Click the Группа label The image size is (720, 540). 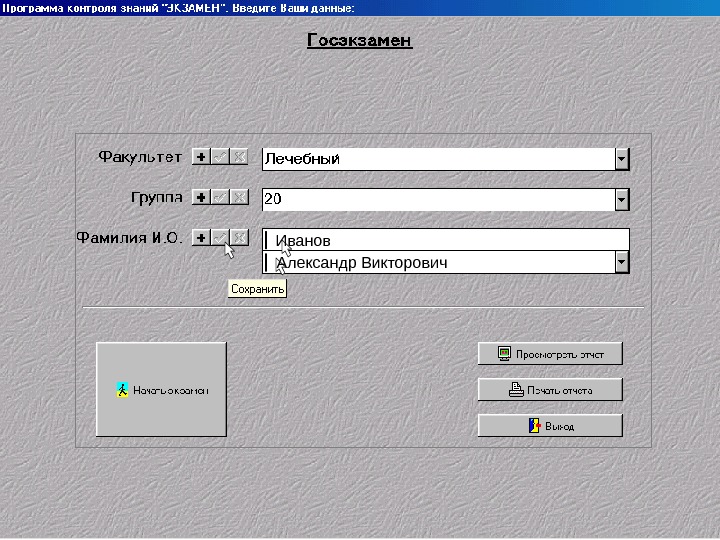157,197
